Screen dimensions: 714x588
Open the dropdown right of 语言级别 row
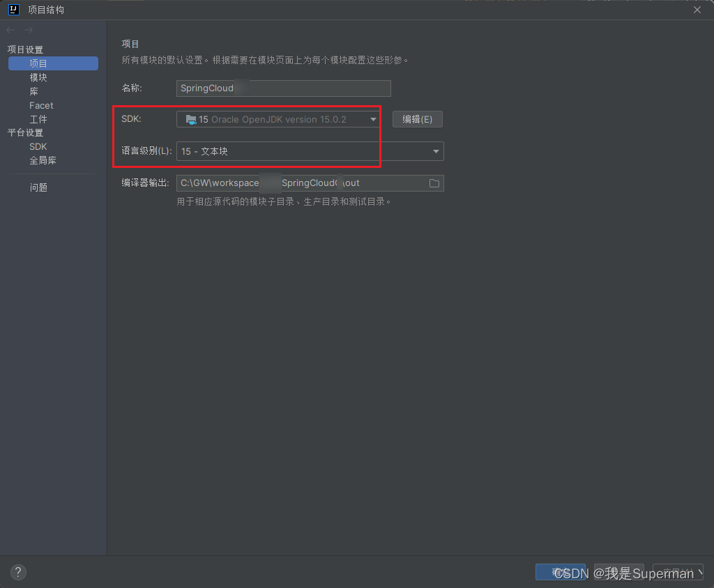[434, 151]
